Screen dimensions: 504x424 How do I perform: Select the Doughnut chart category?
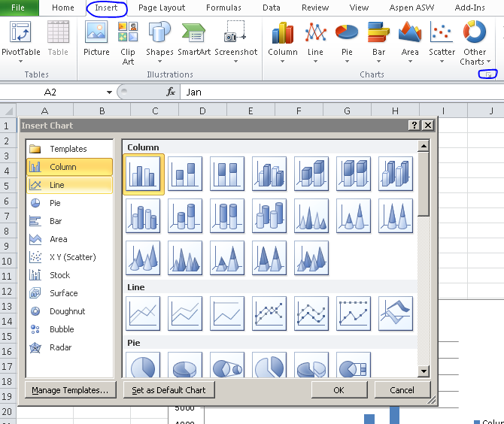coord(69,311)
